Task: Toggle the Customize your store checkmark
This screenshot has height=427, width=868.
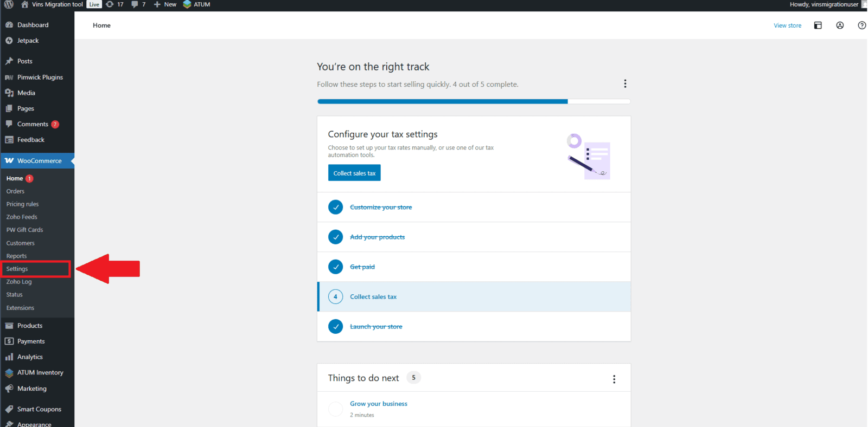Action: click(335, 208)
